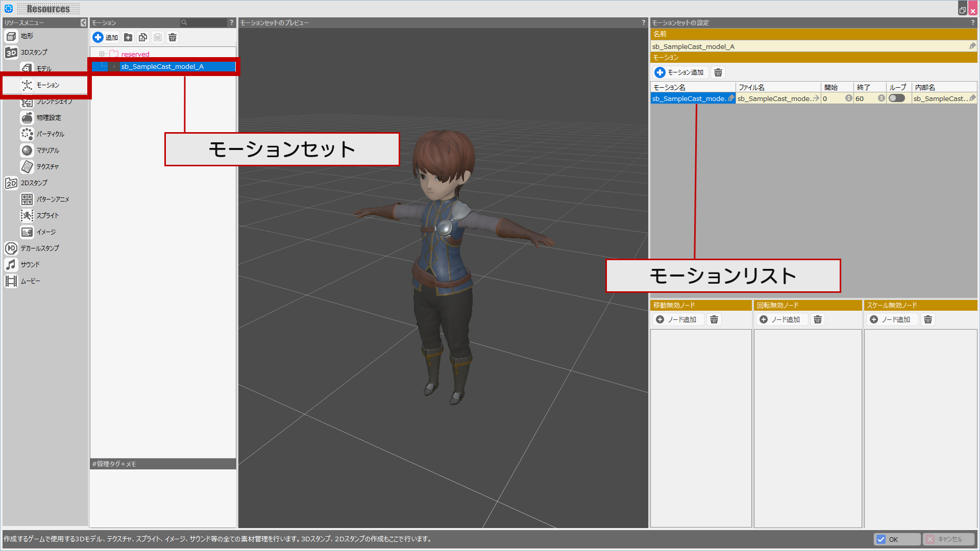Delete the selected motion set with the trash icon
Viewport: 980px width, 551px height.
click(173, 37)
